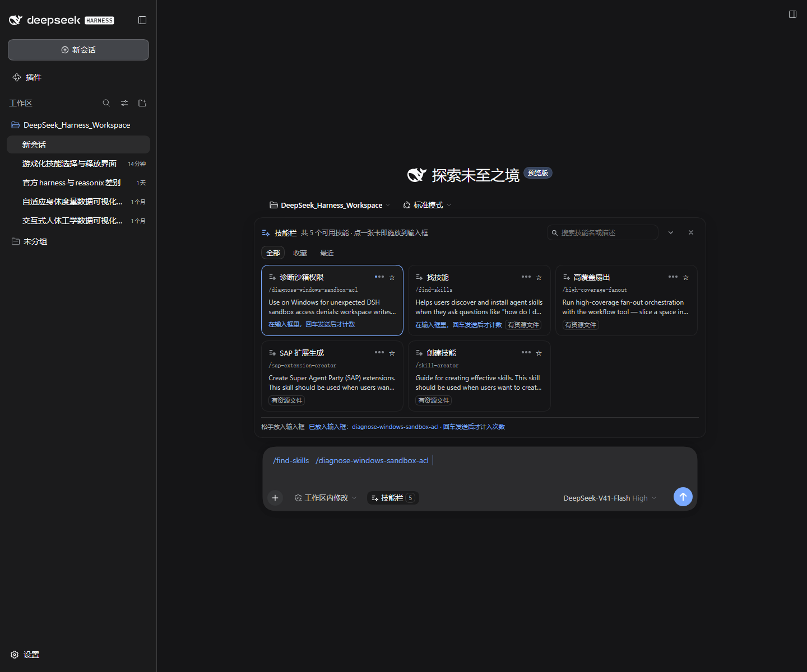Click the 新会话 button at top

[x=78, y=50]
